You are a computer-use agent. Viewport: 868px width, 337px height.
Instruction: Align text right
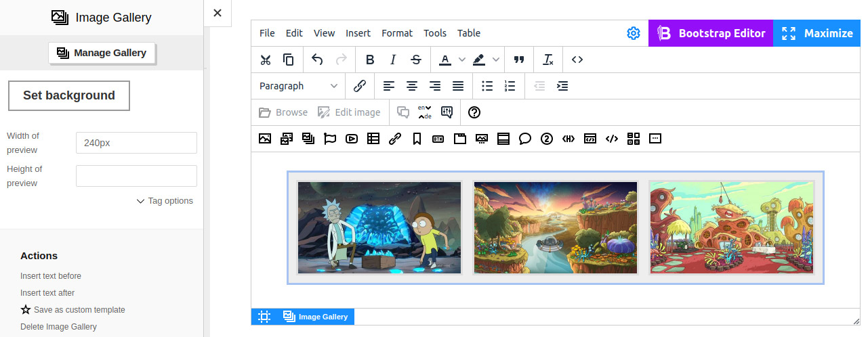435,86
